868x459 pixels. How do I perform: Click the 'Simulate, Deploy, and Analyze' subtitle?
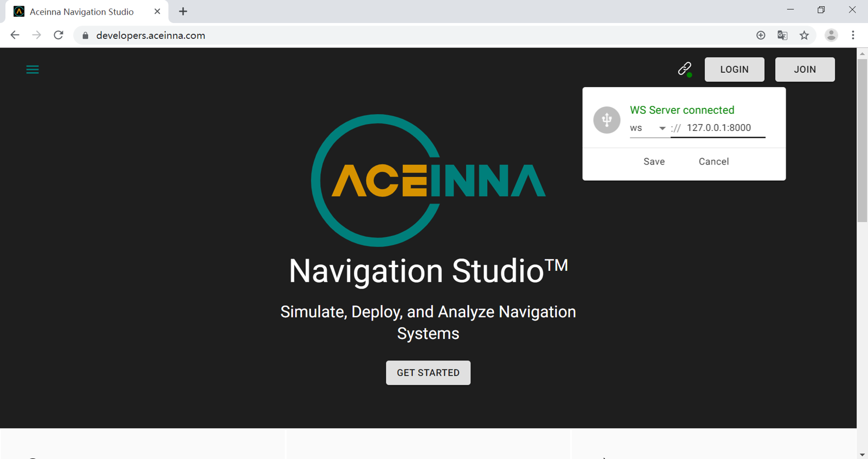[x=428, y=322]
